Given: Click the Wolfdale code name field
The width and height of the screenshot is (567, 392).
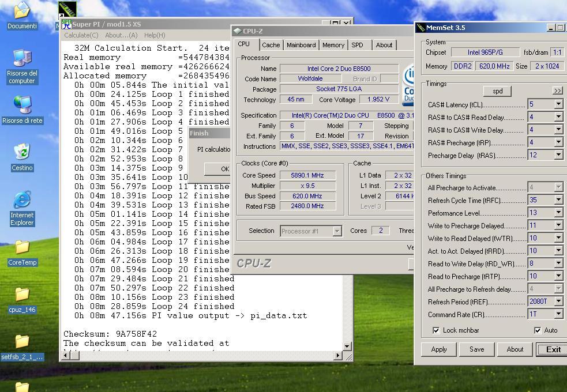Looking at the screenshot, I should click(x=310, y=78).
